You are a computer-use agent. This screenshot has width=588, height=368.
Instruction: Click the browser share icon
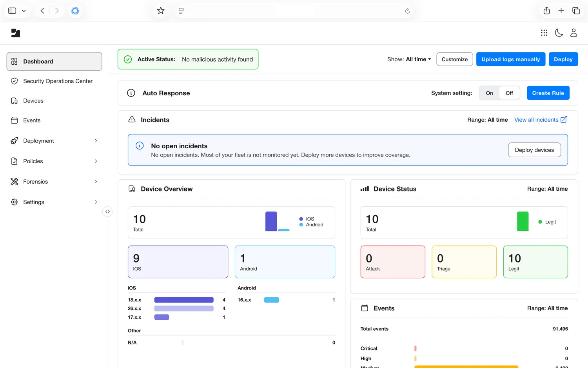pyautogui.click(x=546, y=11)
